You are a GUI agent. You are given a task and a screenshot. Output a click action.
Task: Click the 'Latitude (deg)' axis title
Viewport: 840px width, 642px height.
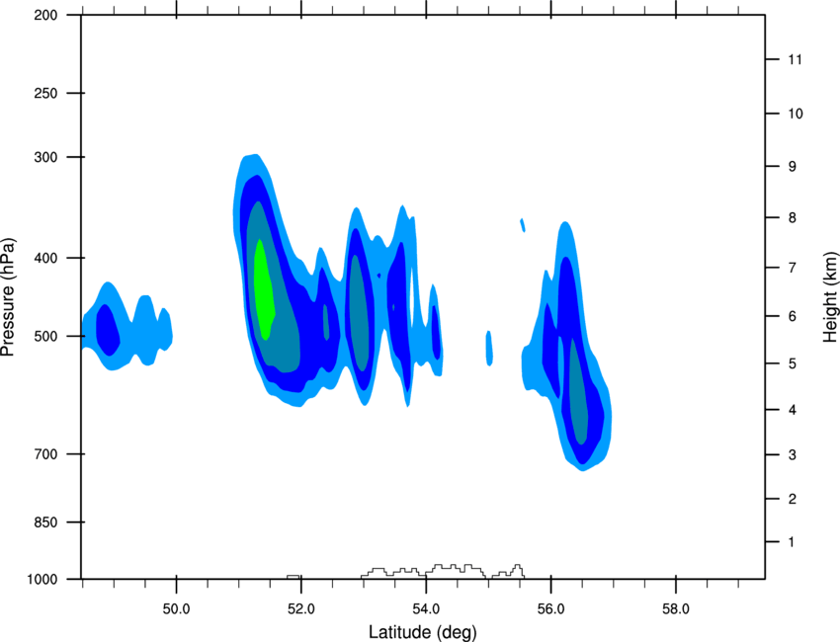[x=423, y=632]
